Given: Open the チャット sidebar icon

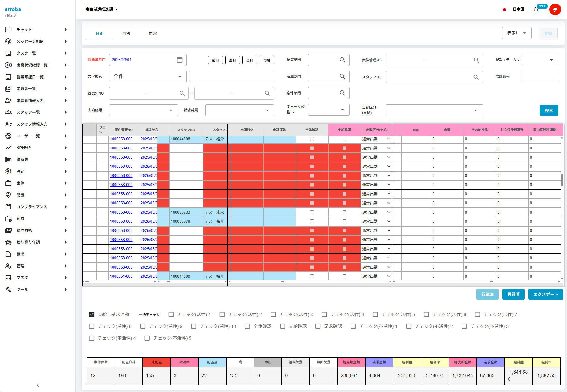Looking at the screenshot, I should pos(8,30).
